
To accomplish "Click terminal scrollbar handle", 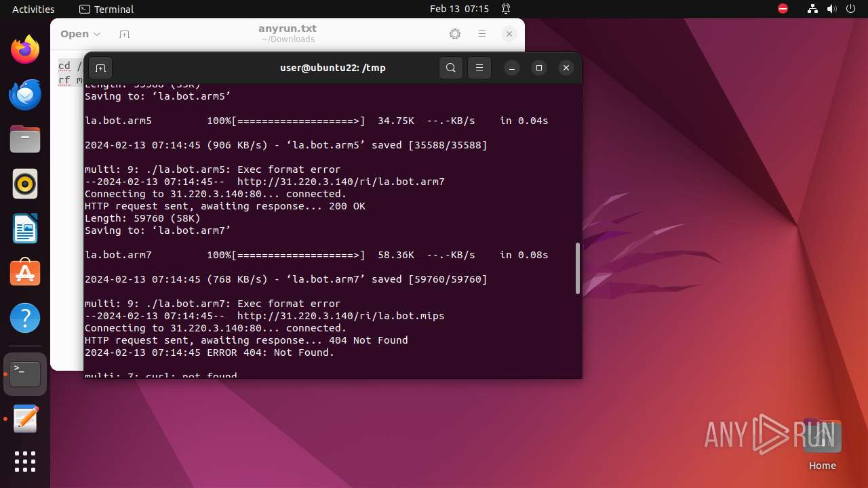I will click(x=578, y=268).
